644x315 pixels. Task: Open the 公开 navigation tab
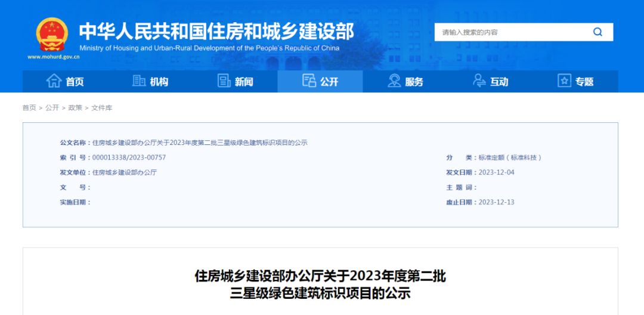coord(320,81)
